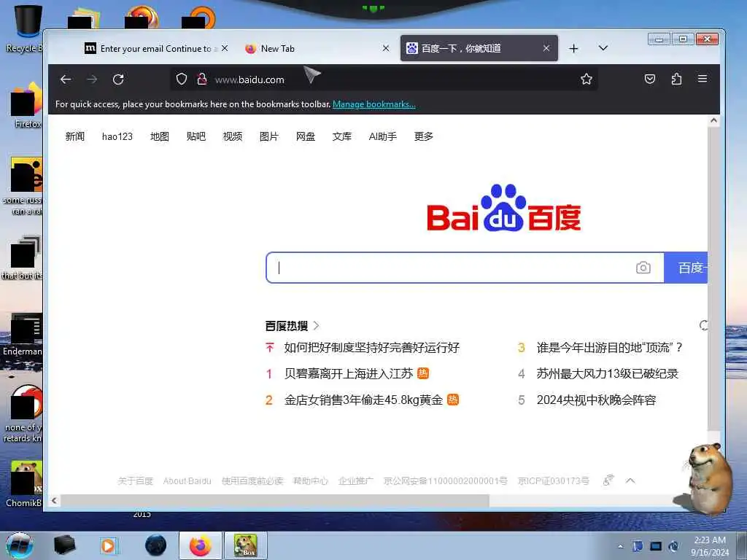
Task: Open the hao123 link
Action: [117, 136]
